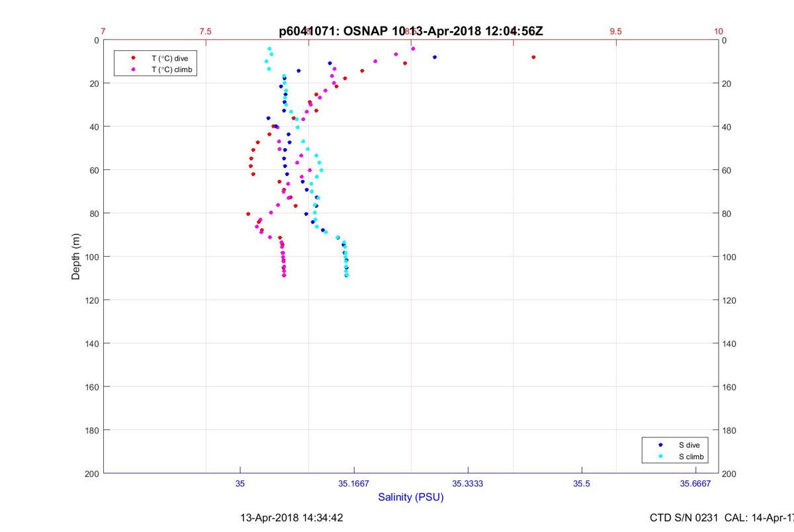Click the 35.1667 salinity tick label

click(354, 484)
